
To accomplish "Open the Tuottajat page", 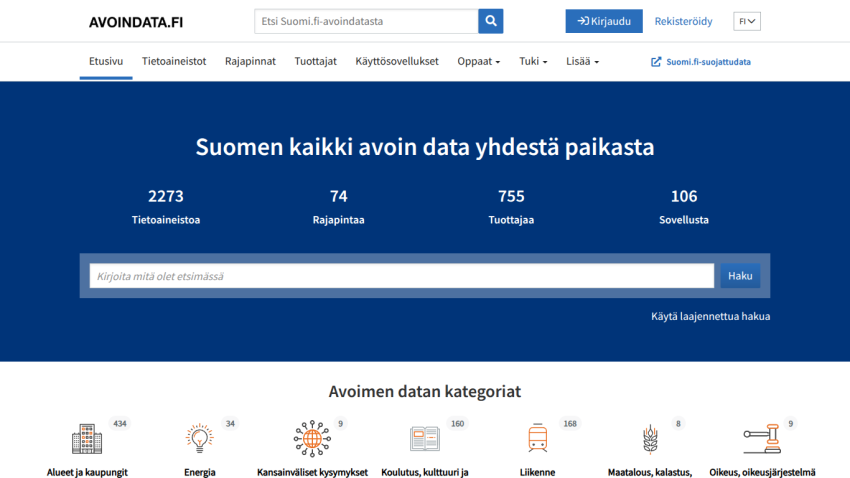I will 315,61.
